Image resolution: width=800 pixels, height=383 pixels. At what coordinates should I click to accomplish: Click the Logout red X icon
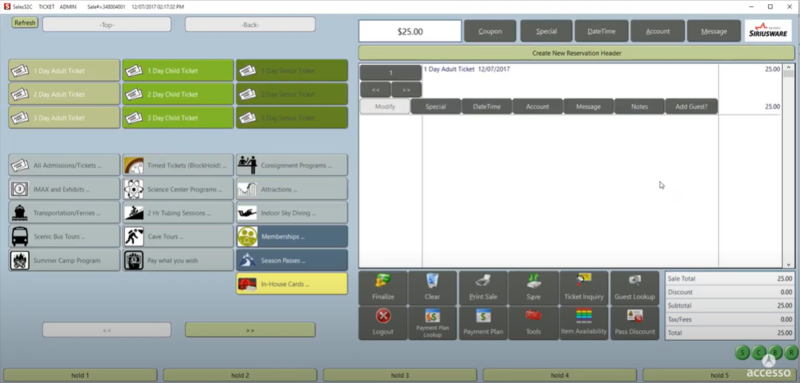click(383, 323)
